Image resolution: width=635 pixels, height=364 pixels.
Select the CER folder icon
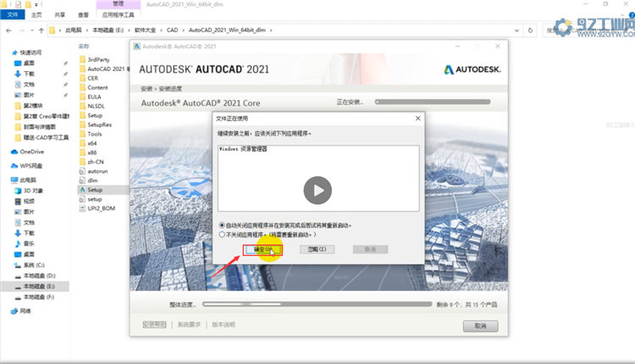83,78
